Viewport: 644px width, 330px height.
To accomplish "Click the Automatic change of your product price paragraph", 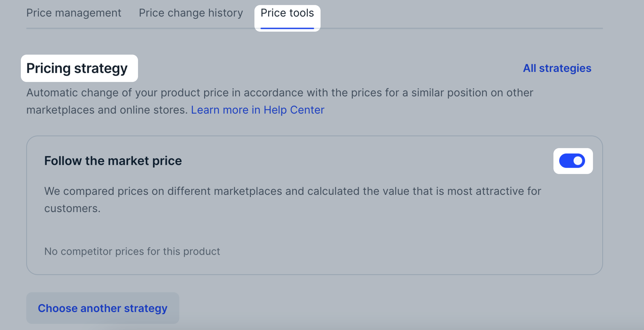I will tap(280, 101).
